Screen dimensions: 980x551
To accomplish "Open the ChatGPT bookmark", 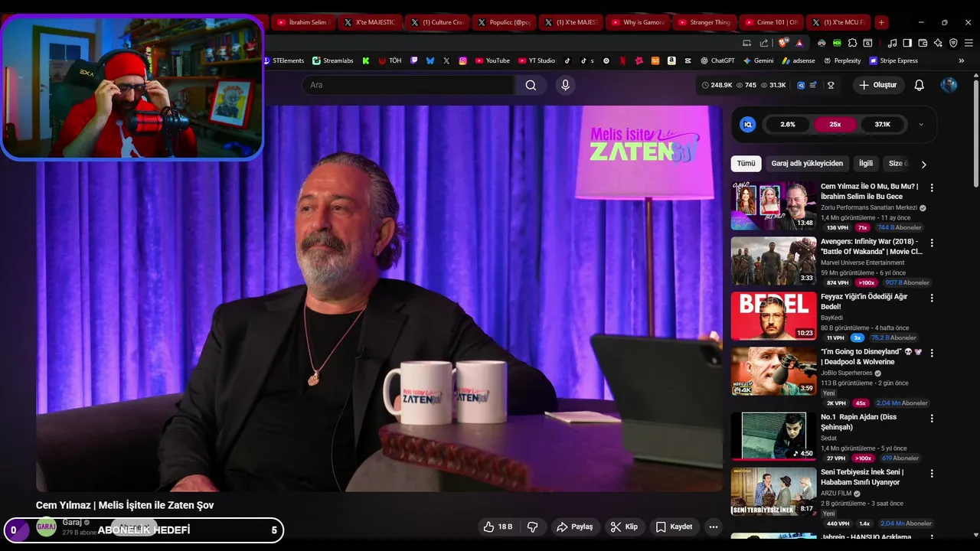I will point(717,60).
